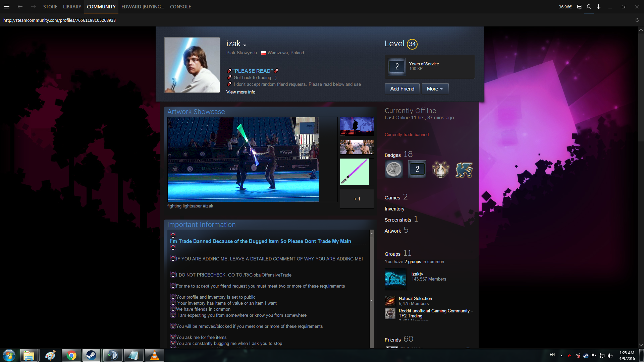Open the izaktv group avatar
The image size is (644, 362).
coord(395,279)
